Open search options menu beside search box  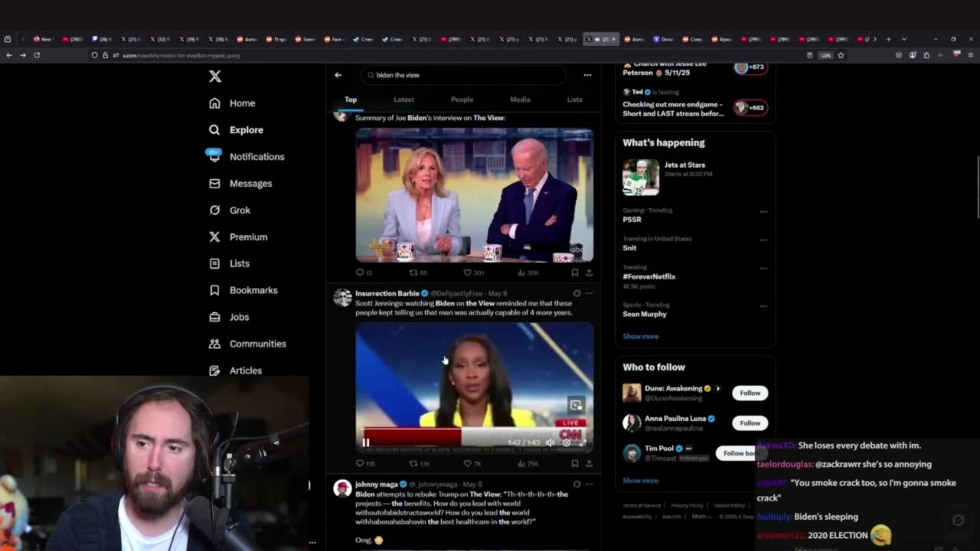(587, 75)
